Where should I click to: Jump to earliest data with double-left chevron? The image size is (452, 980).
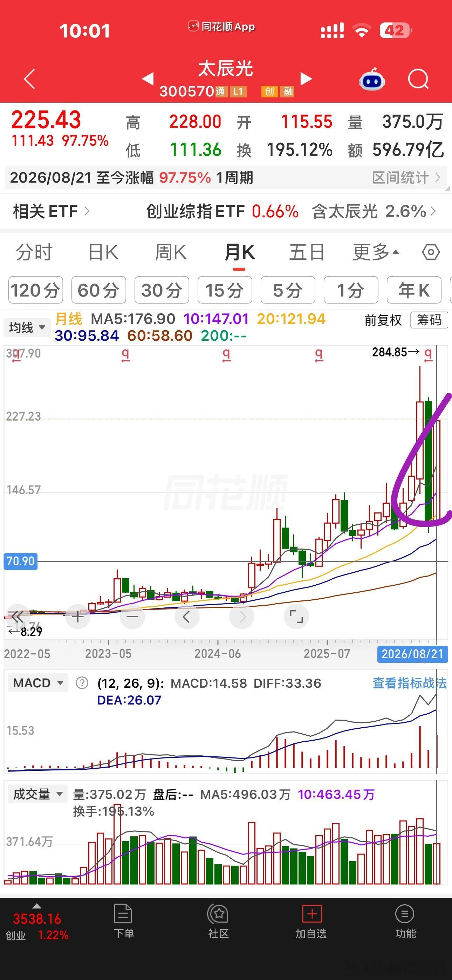point(18,616)
